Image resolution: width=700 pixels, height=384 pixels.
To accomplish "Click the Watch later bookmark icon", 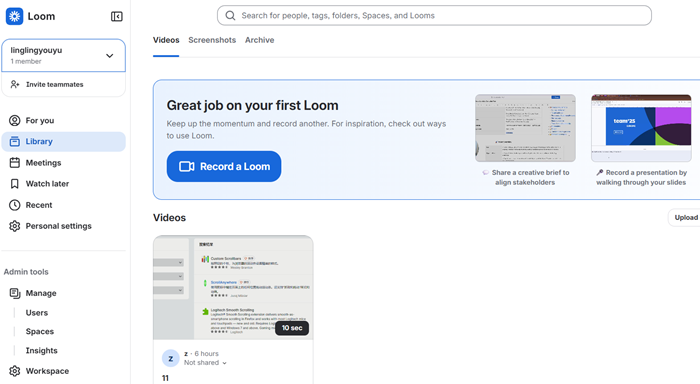I will (15, 184).
